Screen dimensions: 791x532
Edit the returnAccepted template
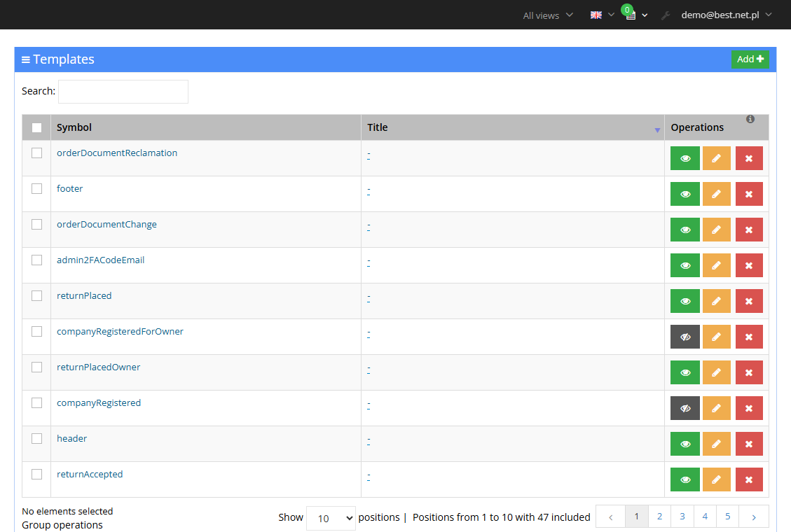coord(716,479)
